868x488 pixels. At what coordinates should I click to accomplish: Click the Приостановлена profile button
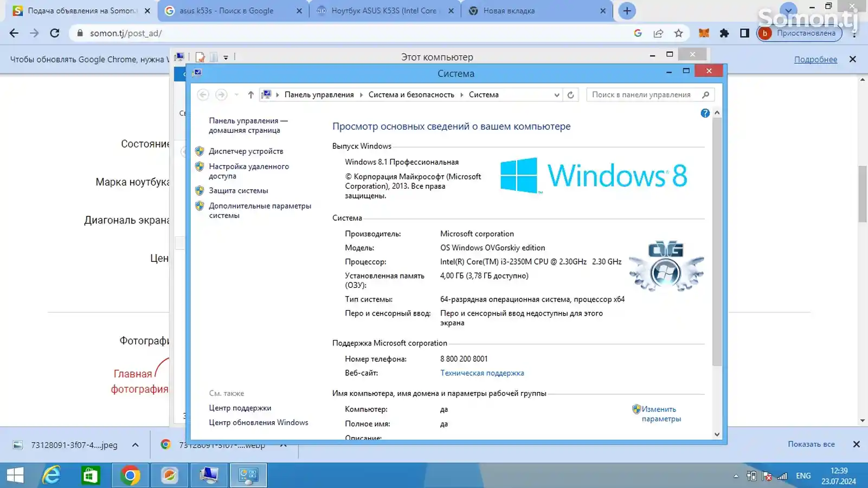(800, 33)
